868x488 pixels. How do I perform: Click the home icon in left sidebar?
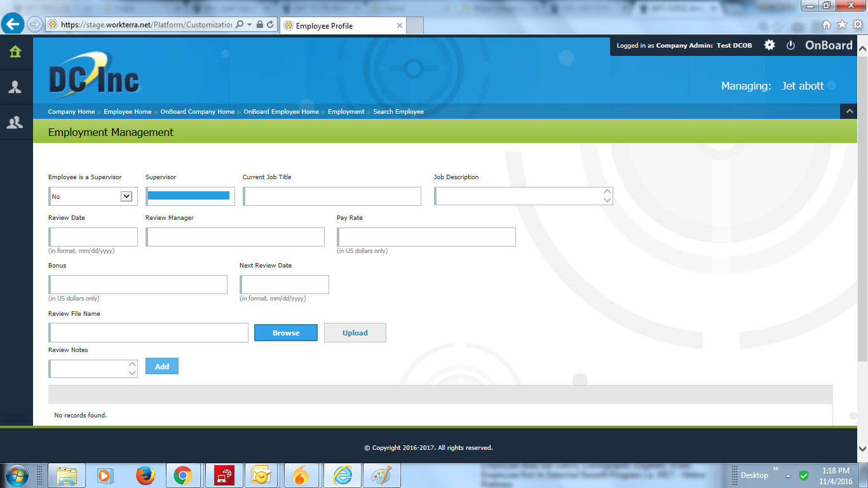[x=15, y=52]
